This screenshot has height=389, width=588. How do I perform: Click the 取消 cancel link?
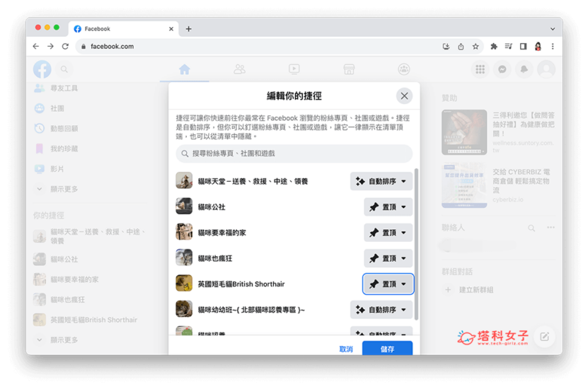click(346, 349)
